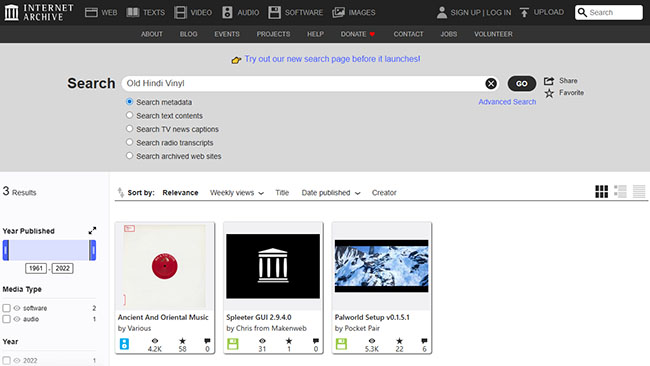Open the Audio section icon

[227, 12]
